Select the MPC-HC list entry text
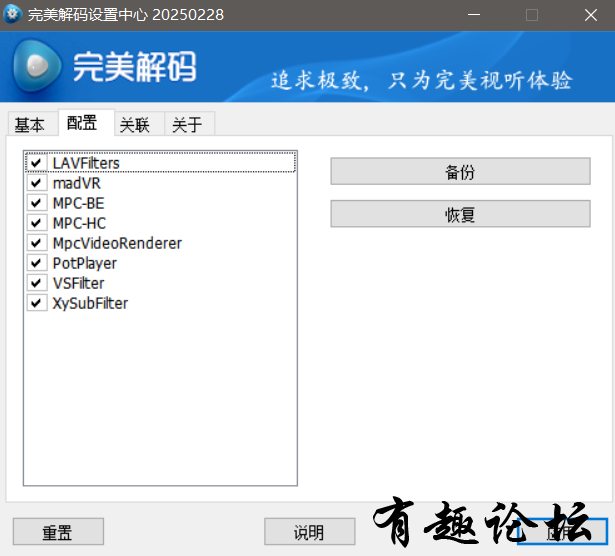 [79, 223]
